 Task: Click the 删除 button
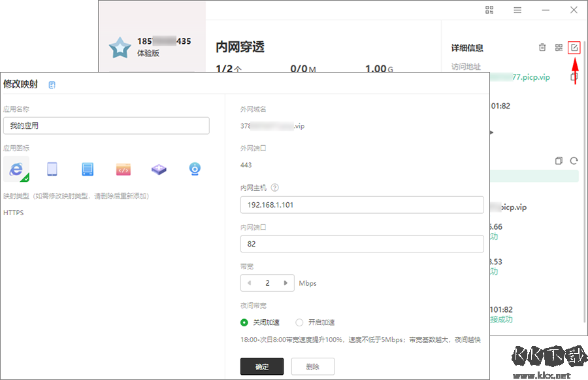(x=313, y=367)
